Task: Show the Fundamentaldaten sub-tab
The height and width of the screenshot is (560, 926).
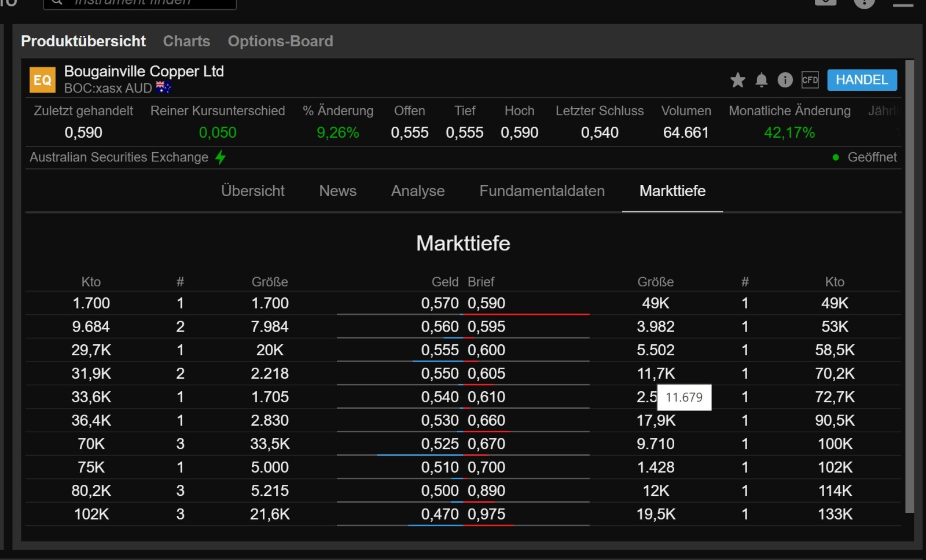Action: point(542,191)
